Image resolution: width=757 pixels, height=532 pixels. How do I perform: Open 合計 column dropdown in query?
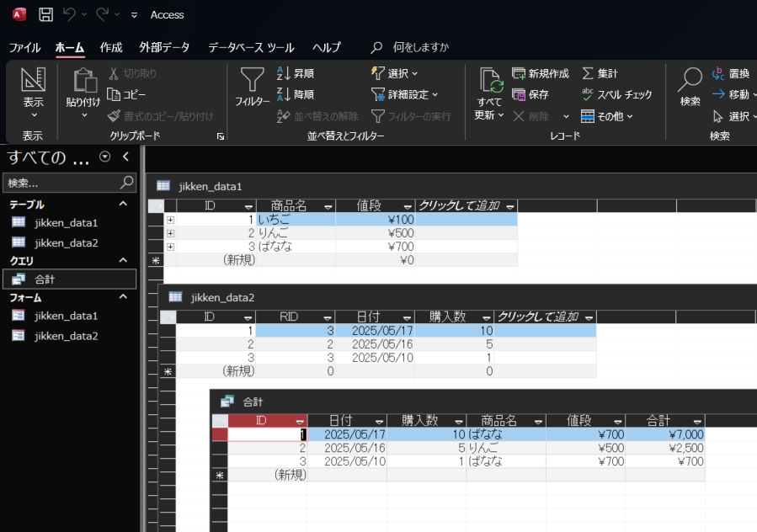697,422
